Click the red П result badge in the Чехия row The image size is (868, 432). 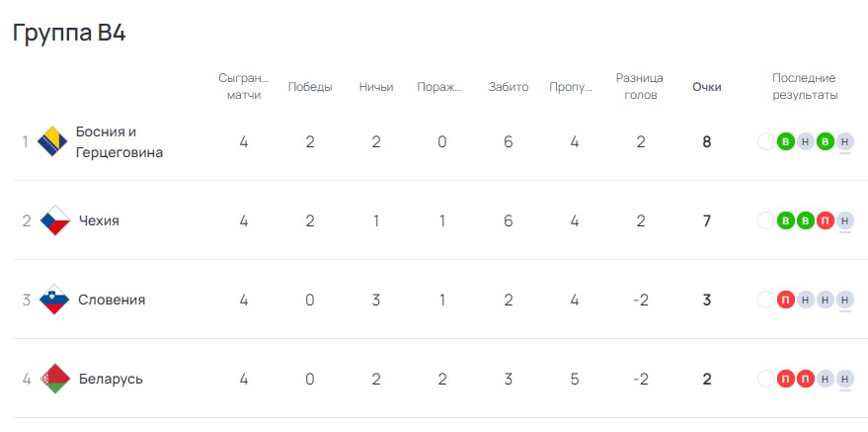click(825, 221)
